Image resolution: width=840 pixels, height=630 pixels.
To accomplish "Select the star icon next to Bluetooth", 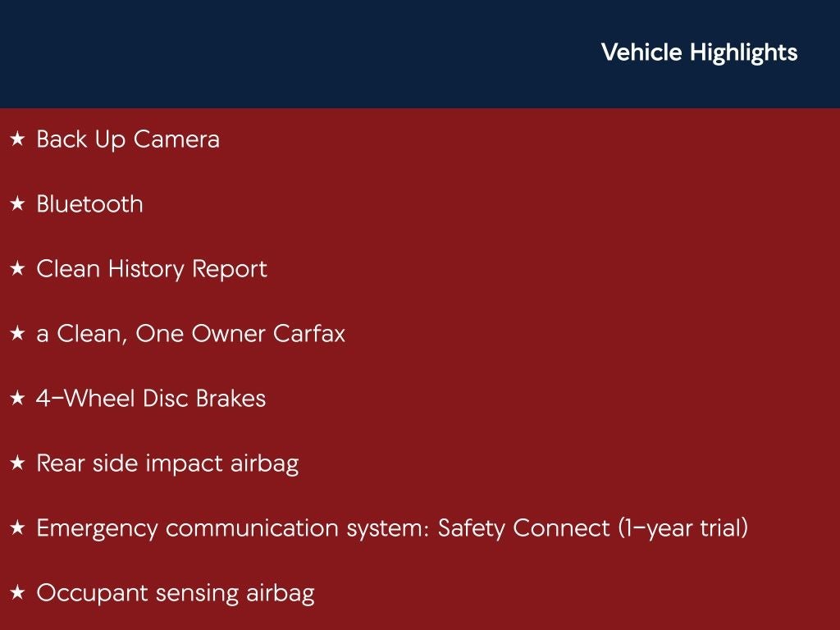I will coord(17,204).
